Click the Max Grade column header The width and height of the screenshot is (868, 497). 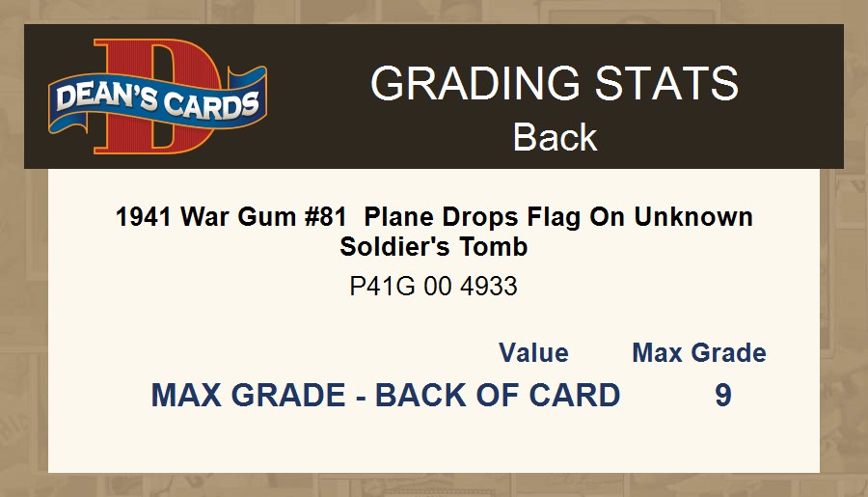pyautogui.click(x=698, y=353)
